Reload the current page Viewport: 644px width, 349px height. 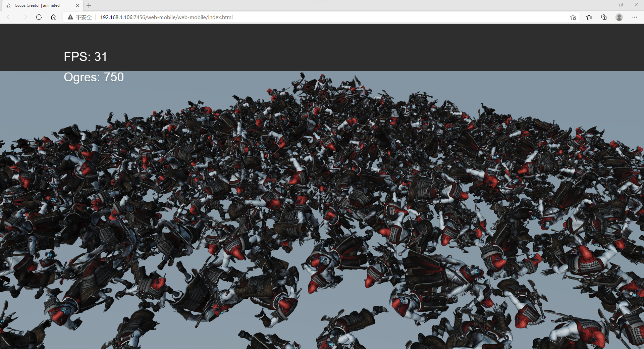39,17
